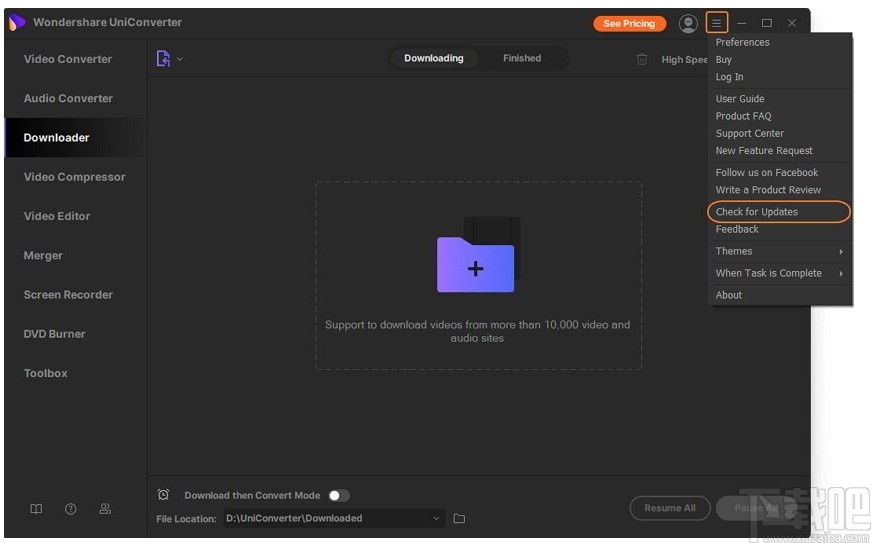Expand the Themes submenu

pyautogui.click(x=779, y=251)
